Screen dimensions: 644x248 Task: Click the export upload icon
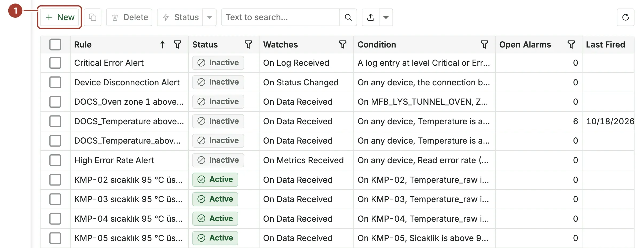pos(371,17)
